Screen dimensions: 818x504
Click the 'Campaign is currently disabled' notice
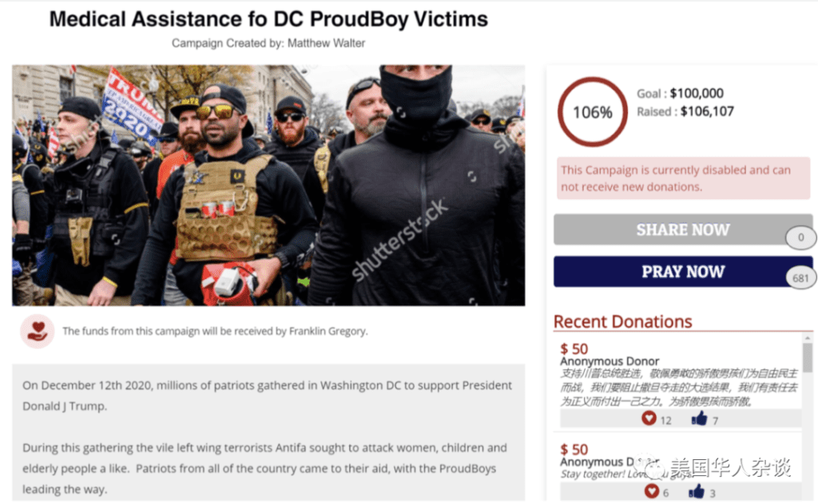coord(683,177)
